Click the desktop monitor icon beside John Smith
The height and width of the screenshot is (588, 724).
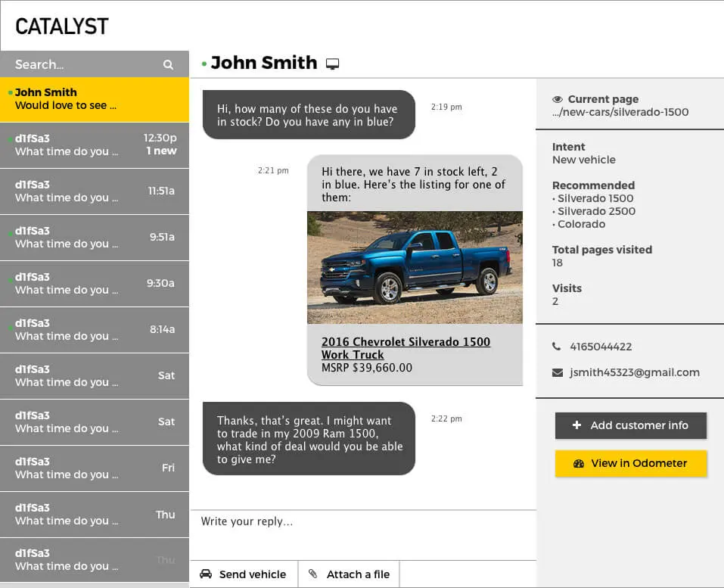[332, 64]
